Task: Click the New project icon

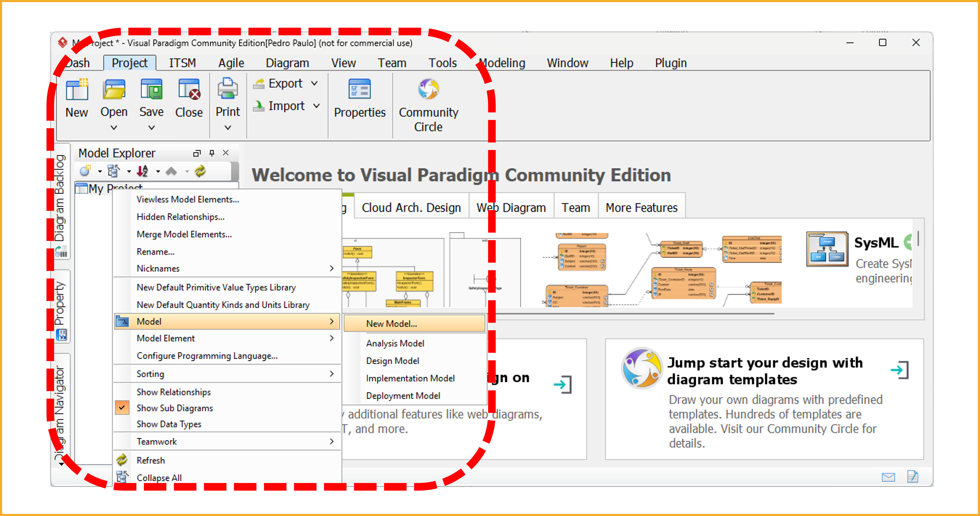Action: [77, 90]
